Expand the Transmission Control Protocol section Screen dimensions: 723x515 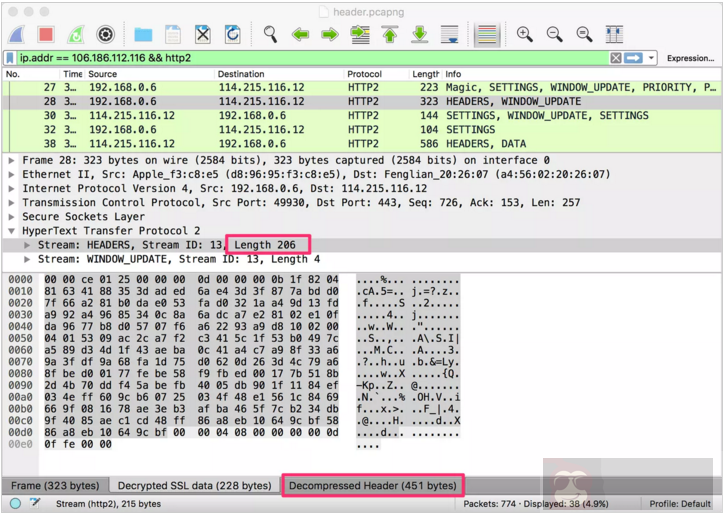(x=11, y=202)
